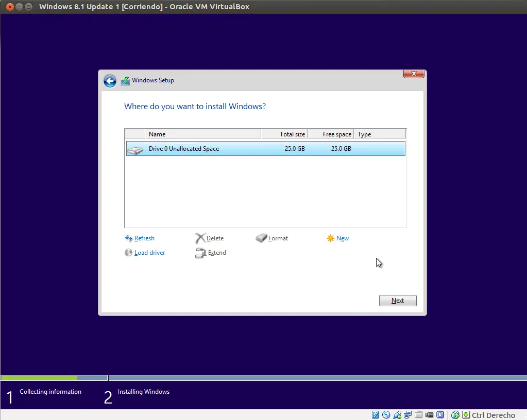Viewport: 527px width, 420px height.
Task: Click the Format option
Action: 278,238
